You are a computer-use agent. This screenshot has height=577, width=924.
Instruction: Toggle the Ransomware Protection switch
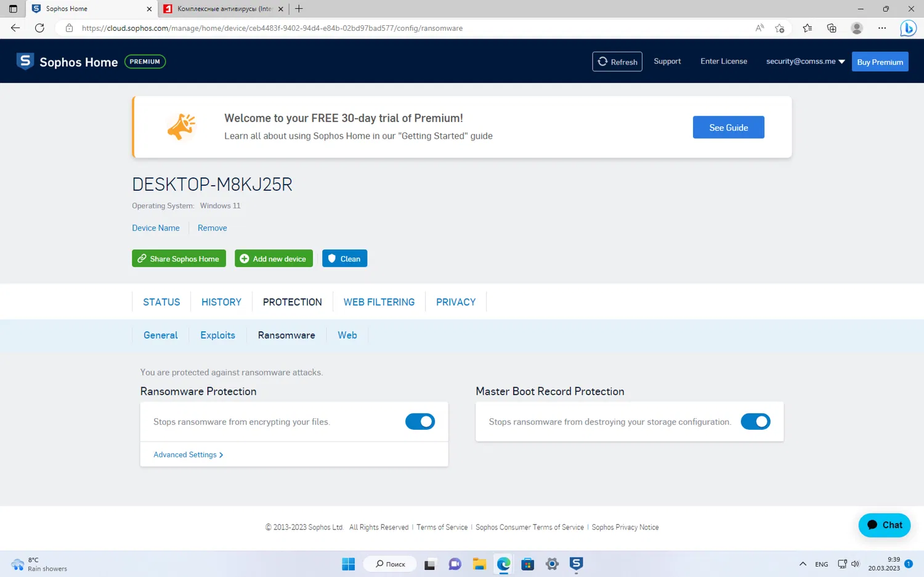(420, 422)
